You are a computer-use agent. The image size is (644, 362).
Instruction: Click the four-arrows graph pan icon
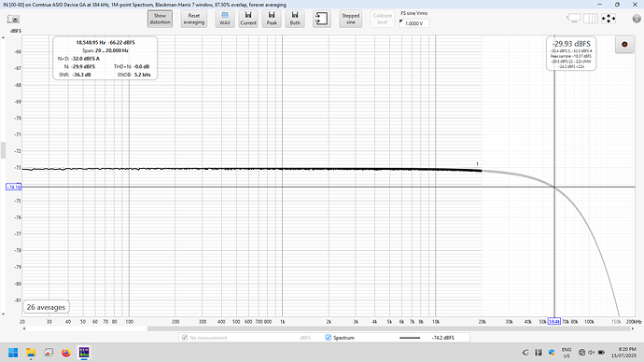(609, 19)
